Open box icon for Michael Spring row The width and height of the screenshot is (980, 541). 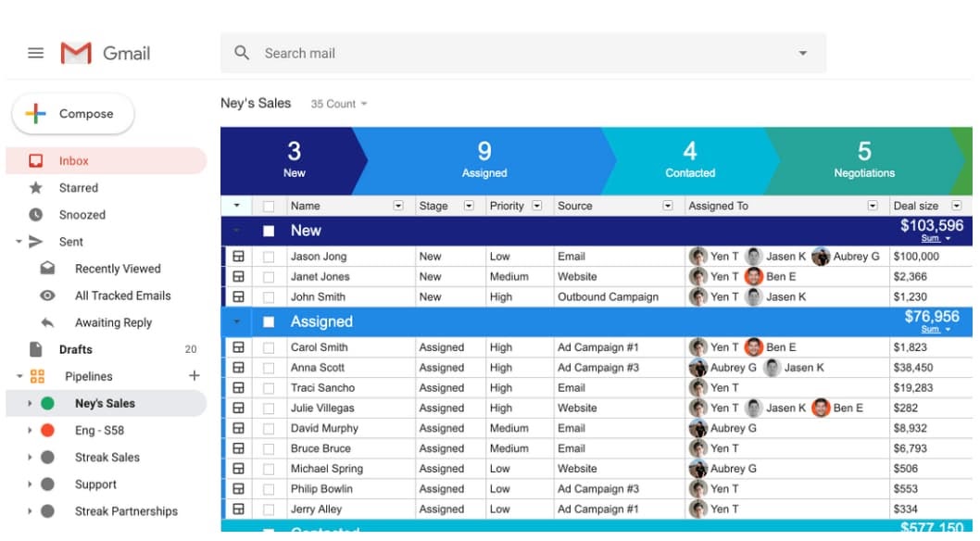click(x=238, y=468)
